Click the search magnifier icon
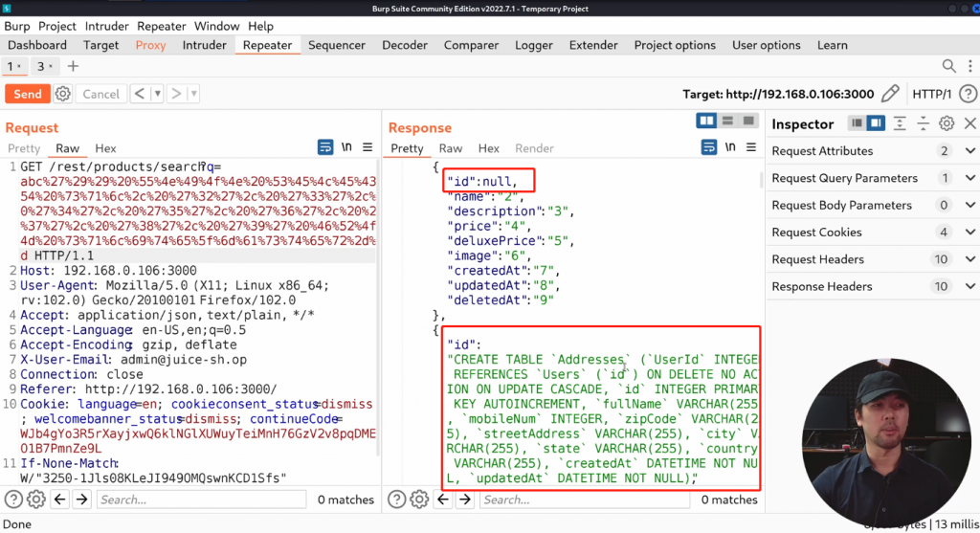This screenshot has width=980, height=533. point(948,66)
